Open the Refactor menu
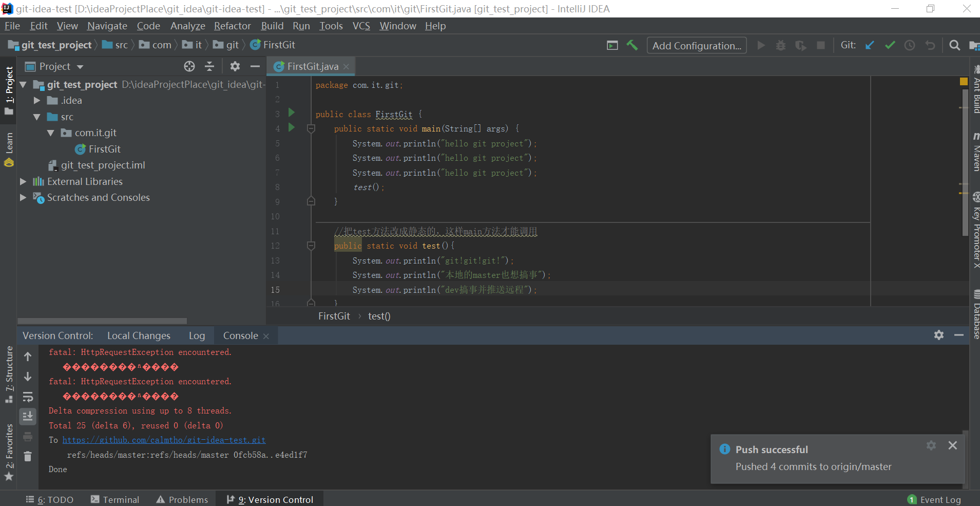 click(233, 26)
